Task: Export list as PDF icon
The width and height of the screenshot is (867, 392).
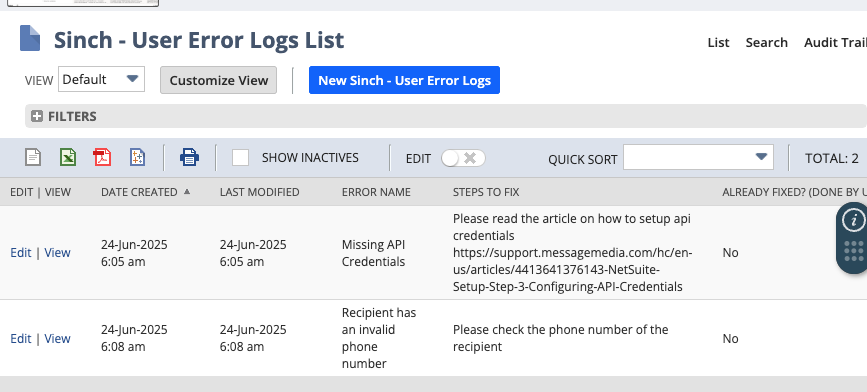Action: (102, 158)
